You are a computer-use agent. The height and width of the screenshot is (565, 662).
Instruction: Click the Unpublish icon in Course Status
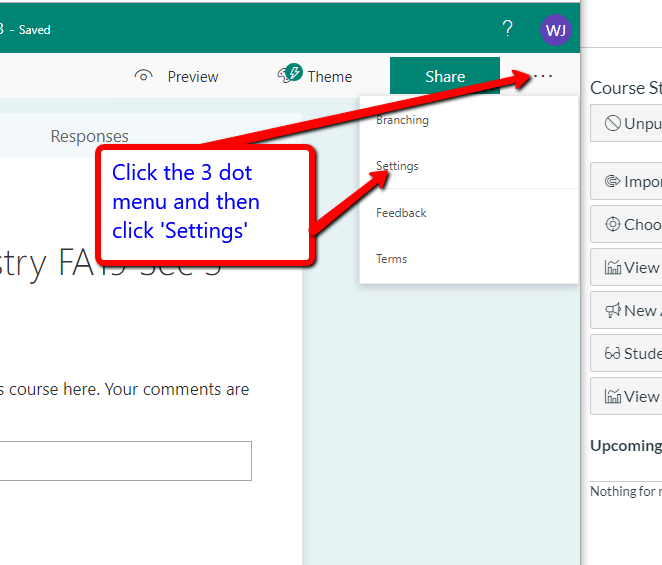(x=612, y=124)
